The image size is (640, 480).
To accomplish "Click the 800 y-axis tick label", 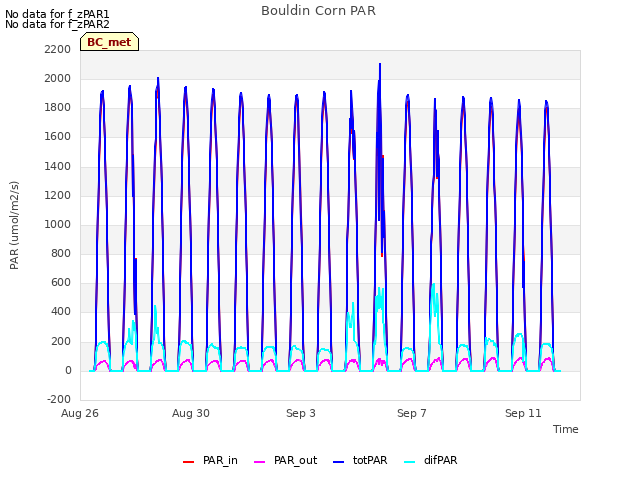I will (61, 253).
